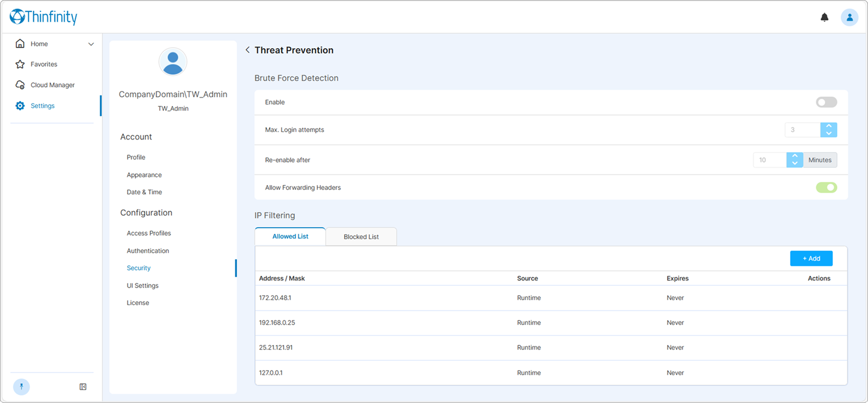Click the + Add button
This screenshot has height=403, width=868.
tap(811, 258)
